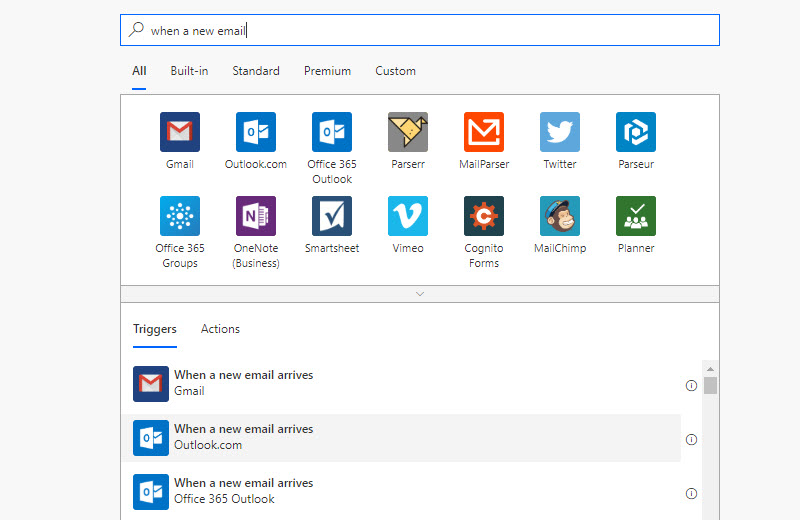Switch to the Standard tab
The width and height of the screenshot is (800, 520).
256,71
